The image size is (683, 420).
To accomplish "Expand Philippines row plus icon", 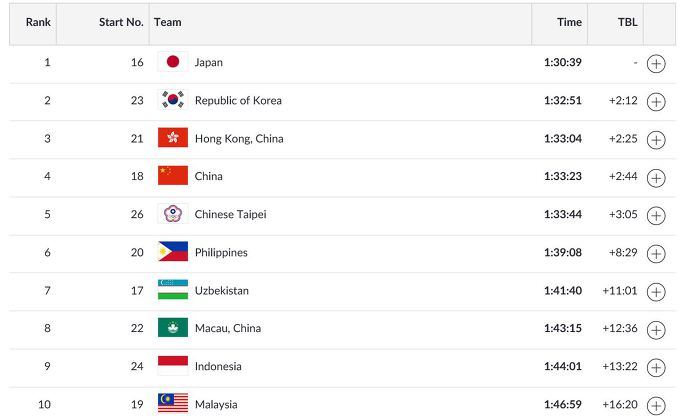I will (x=656, y=254).
